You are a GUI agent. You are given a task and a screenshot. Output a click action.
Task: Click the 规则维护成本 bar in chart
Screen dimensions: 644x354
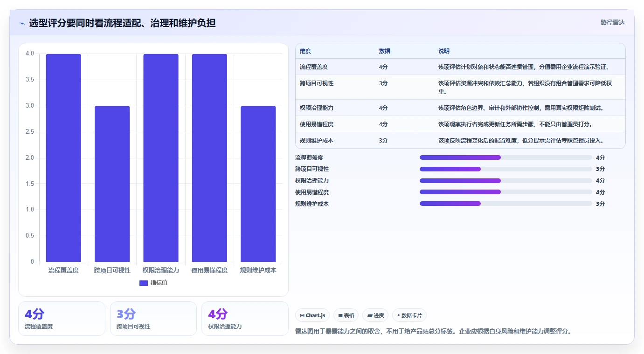pyautogui.click(x=258, y=184)
